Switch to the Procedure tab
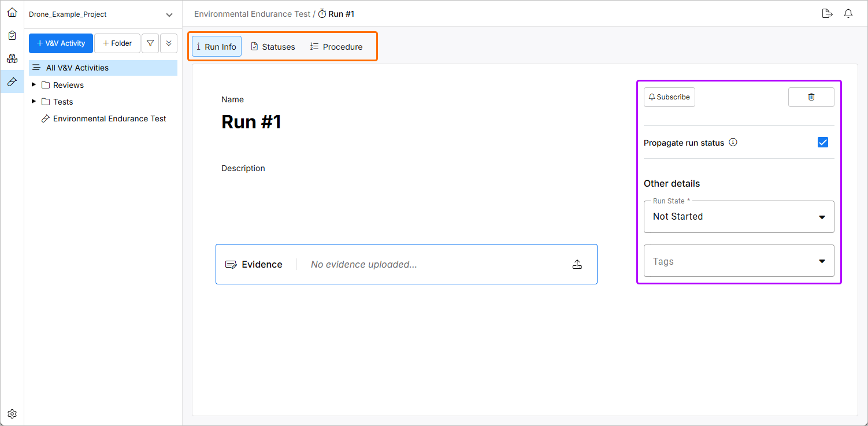868x426 pixels. pos(336,47)
